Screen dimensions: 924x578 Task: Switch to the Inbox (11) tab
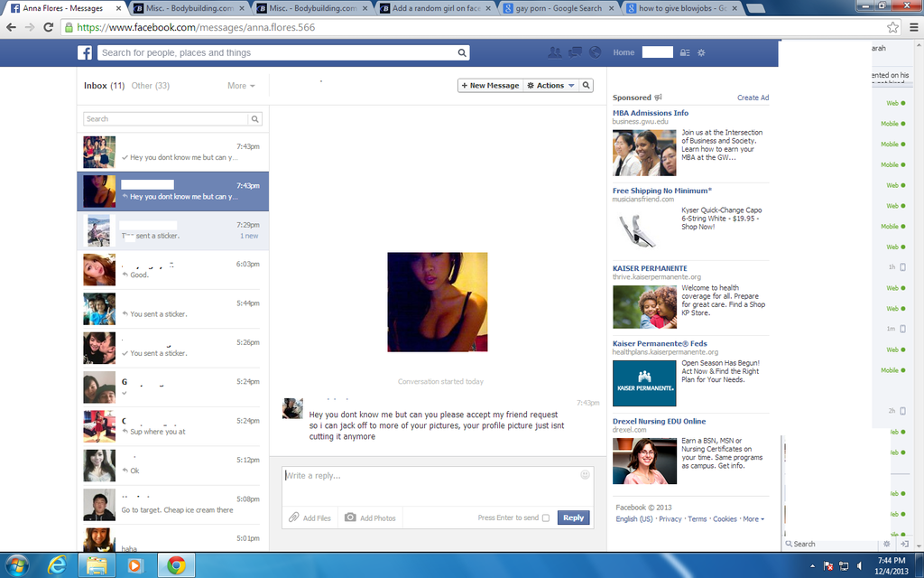pyautogui.click(x=105, y=86)
